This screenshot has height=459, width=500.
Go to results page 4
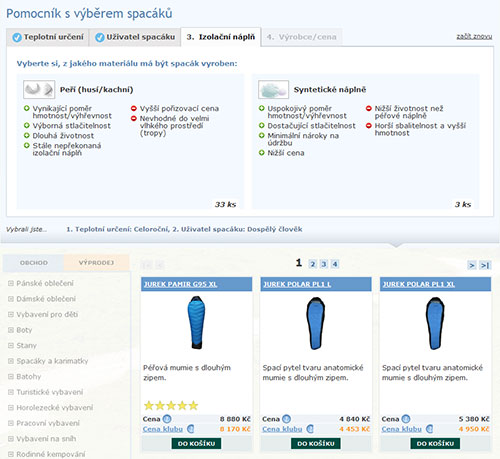(x=335, y=264)
